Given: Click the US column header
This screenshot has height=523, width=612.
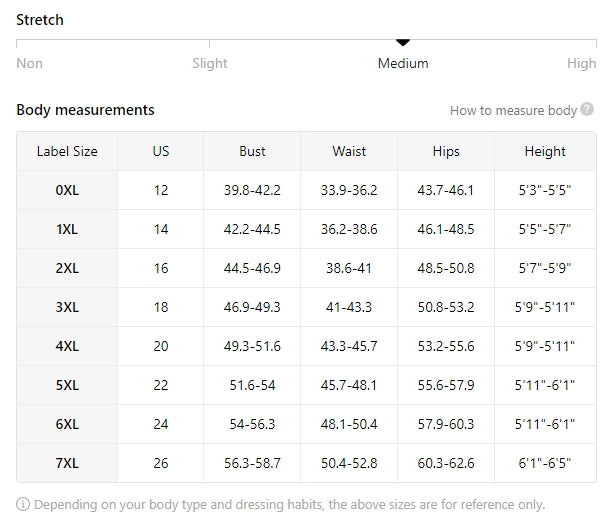Looking at the screenshot, I should 161,152.
